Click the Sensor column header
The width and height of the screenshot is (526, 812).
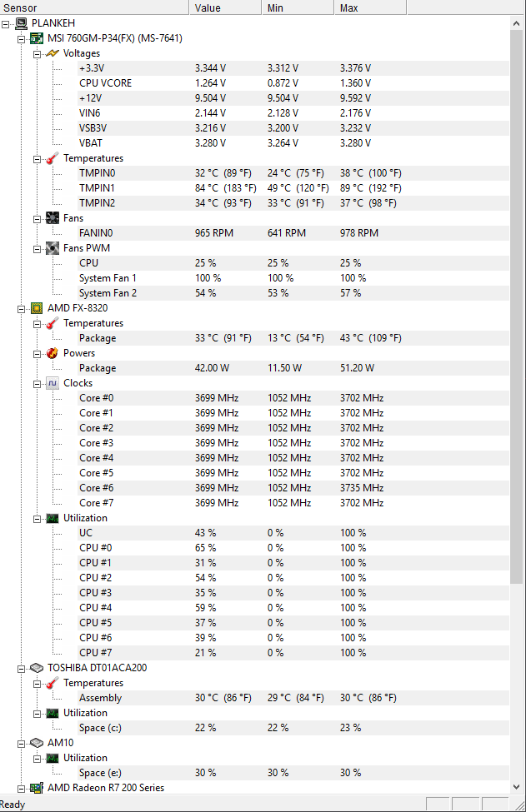tap(94, 7)
